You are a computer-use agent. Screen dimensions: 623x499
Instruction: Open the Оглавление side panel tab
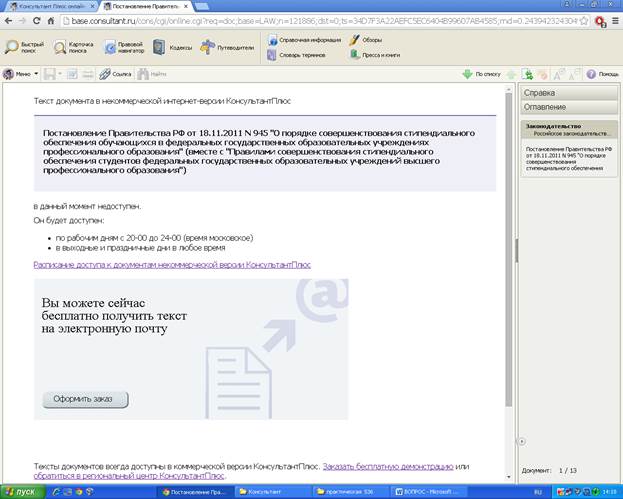click(x=569, y=107)
